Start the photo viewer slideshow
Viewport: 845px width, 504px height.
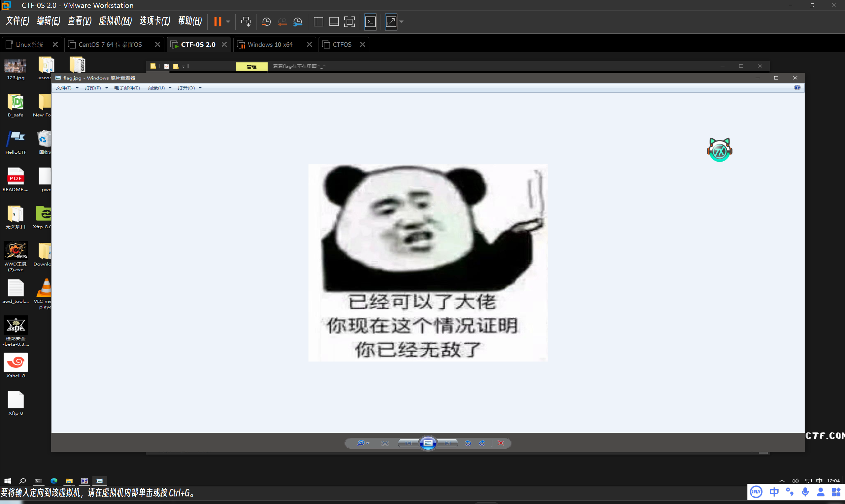(428, 443)
